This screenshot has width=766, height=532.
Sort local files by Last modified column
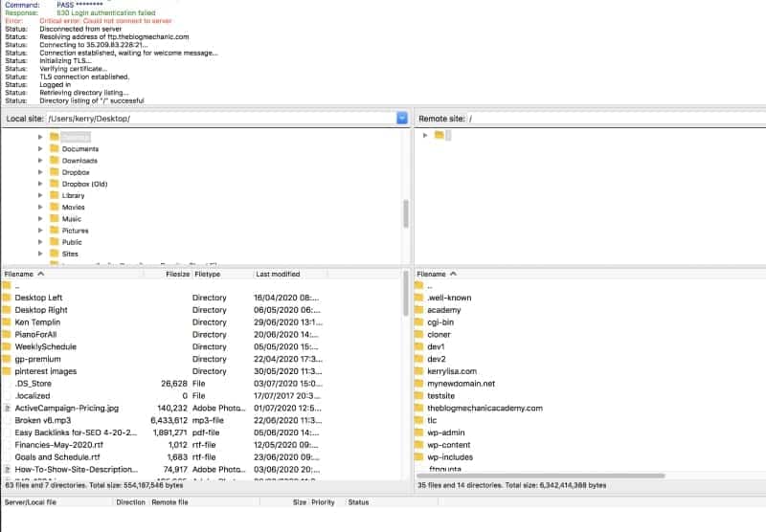click(278, 275)
